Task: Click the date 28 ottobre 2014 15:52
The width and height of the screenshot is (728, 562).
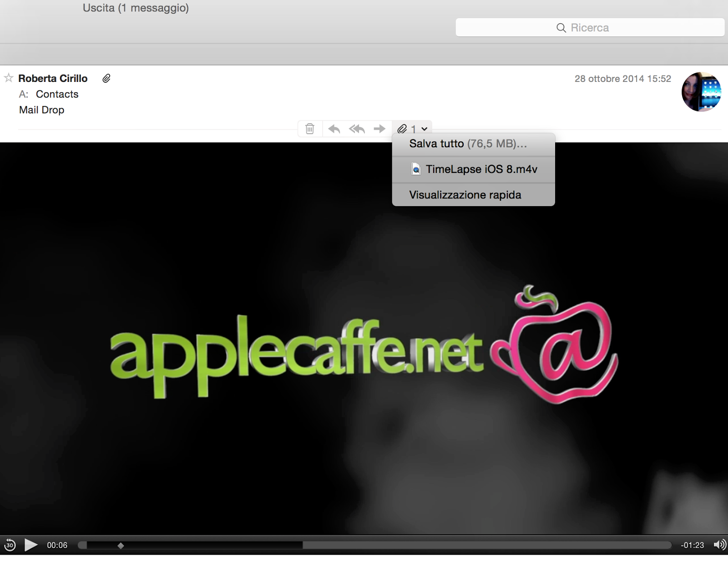Action: 623,79
